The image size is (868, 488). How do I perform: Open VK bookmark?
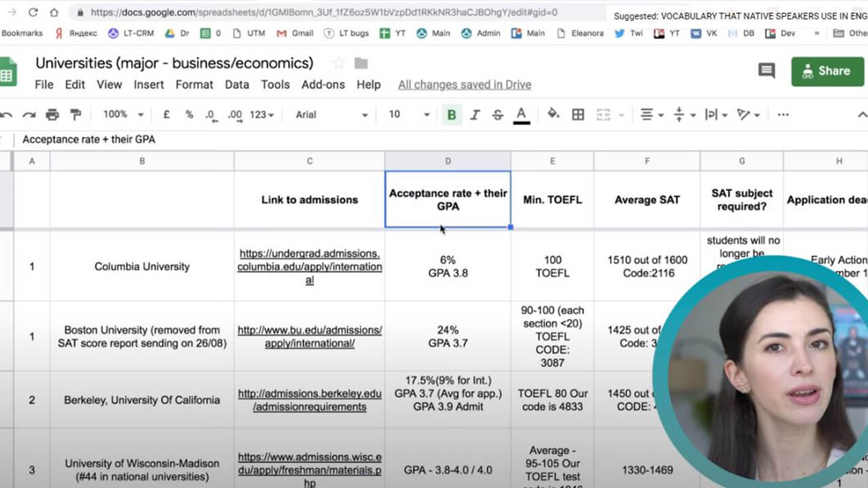705,33
